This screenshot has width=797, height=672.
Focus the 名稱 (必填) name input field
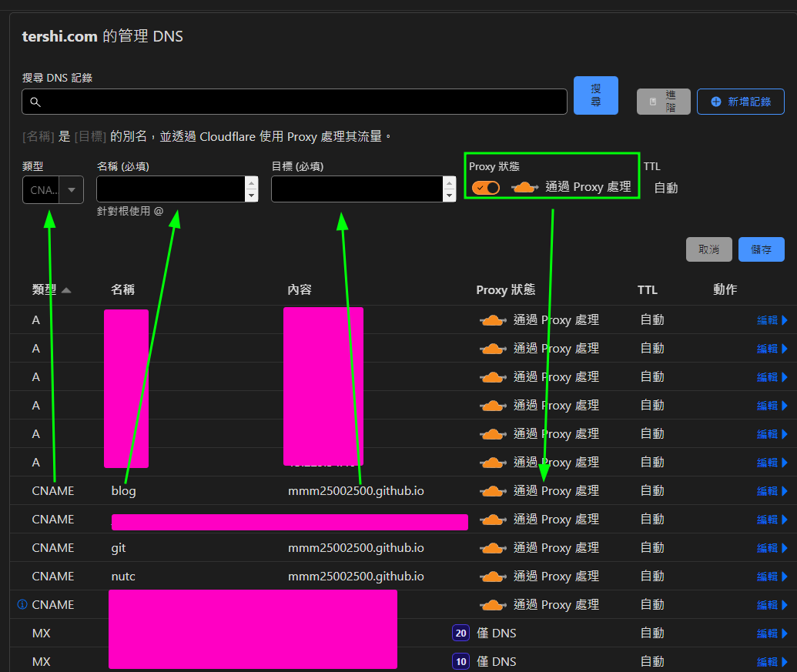(171, 189)
